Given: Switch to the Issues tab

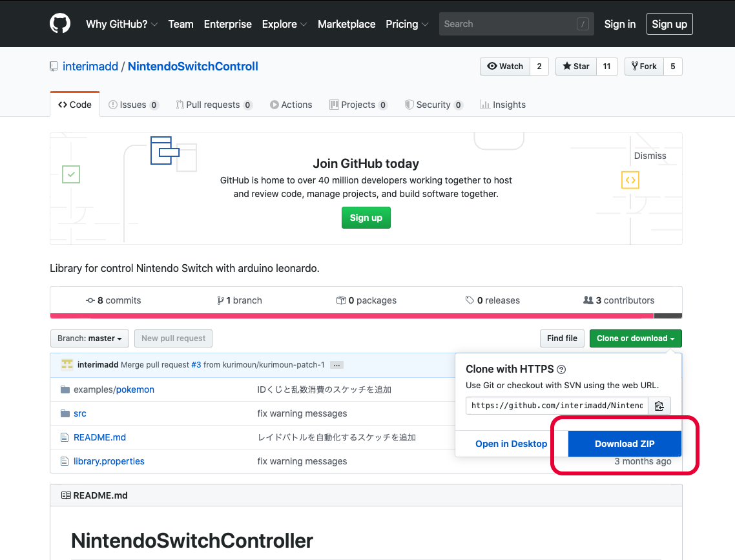Looking at the screenshot, I should click(134, 105).
